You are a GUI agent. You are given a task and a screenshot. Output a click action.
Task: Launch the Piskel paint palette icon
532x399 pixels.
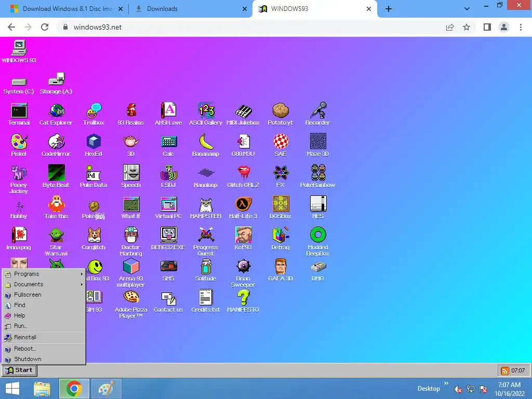click(x=19, y=145)
